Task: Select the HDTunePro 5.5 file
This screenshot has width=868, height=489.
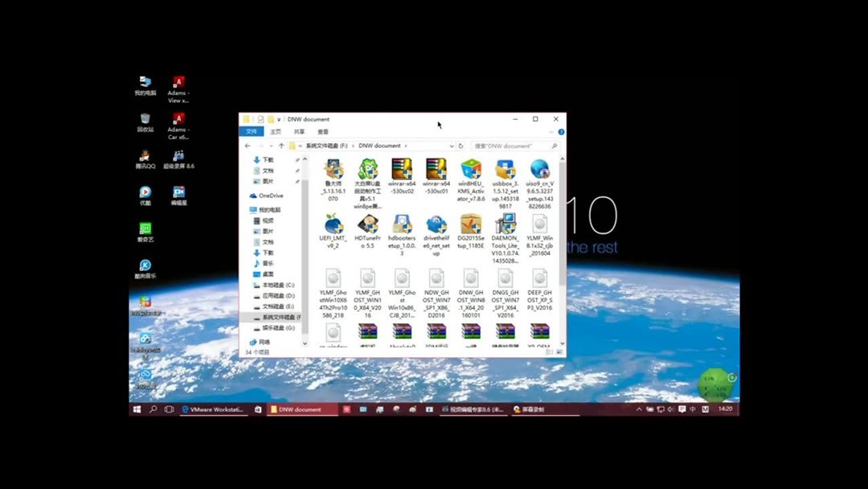Action: click(x=367, y=232)
